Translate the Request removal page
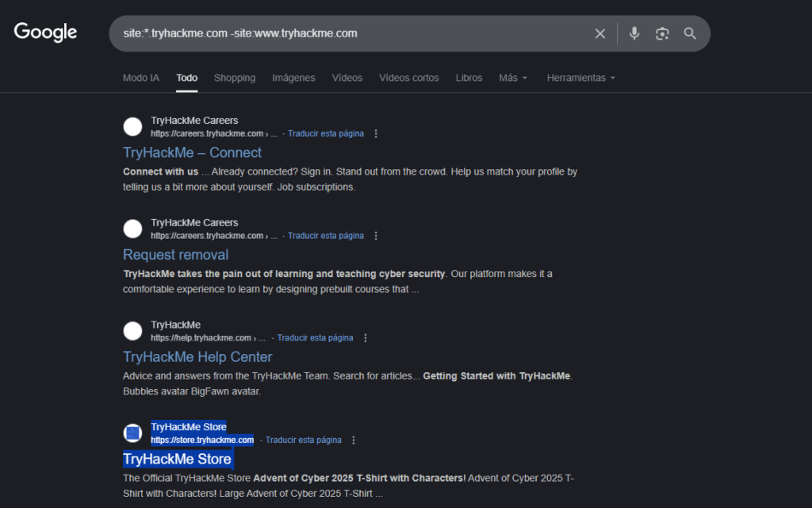The width and height of the screenshot is (812, 508). (326, 236)
